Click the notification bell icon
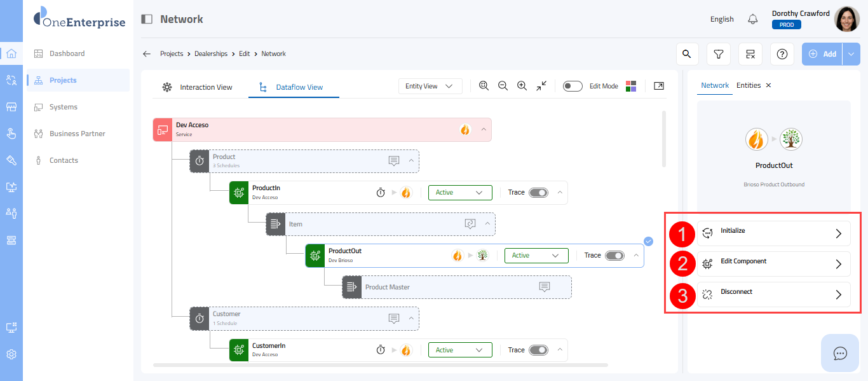The height and width of the screenshot is (381, 868). pyautogui.click(x=753, y=19)
